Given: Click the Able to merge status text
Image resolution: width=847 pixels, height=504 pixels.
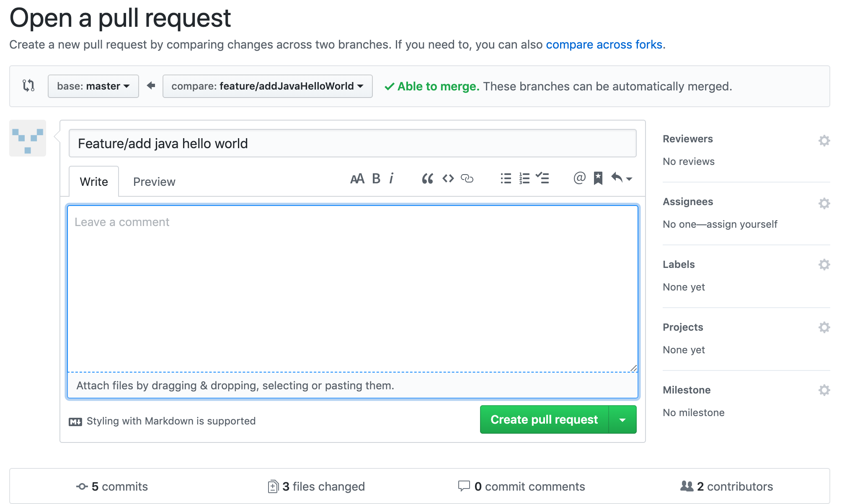Looking at the screenshot, I should [438, 86].
